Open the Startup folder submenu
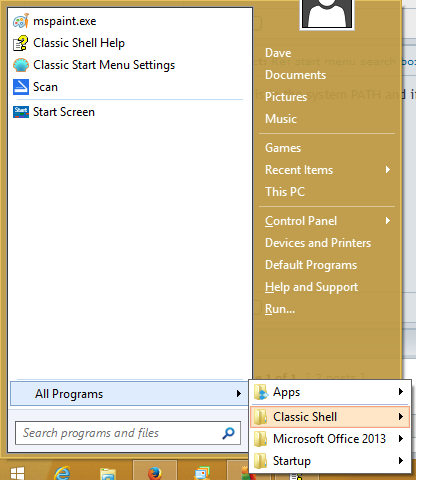Screen dimensions: 423x486 (330, 461)
